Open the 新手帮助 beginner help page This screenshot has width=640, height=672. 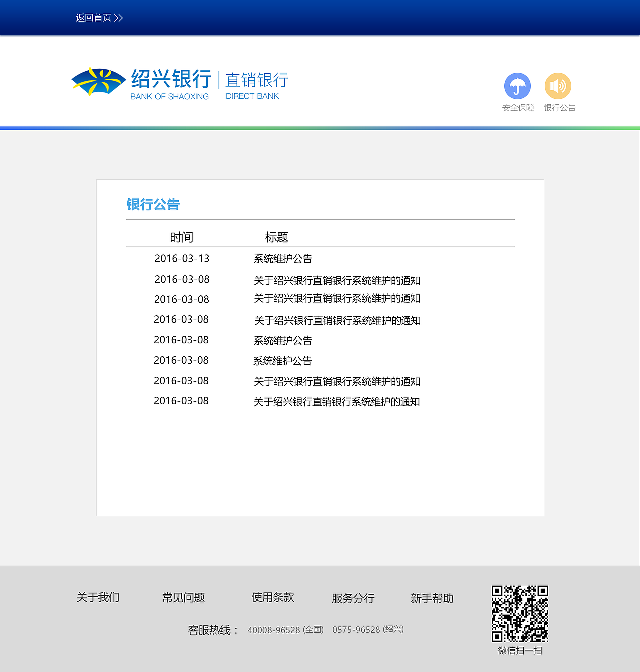432,598
